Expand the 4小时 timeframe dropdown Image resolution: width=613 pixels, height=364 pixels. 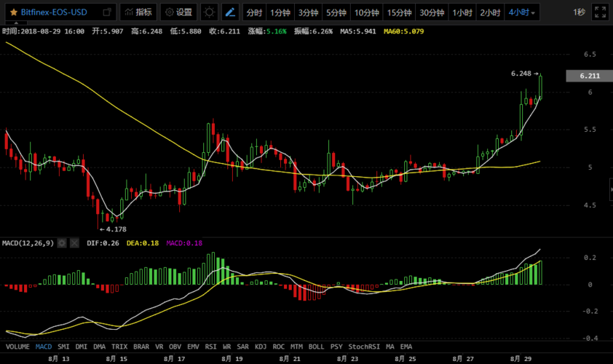pos(522,12)
